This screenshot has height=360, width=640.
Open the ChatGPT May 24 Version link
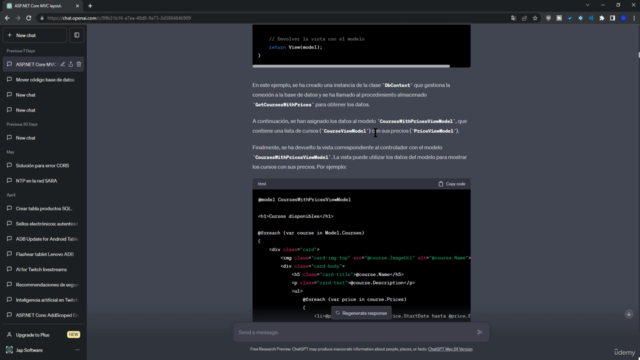point(450,349)
